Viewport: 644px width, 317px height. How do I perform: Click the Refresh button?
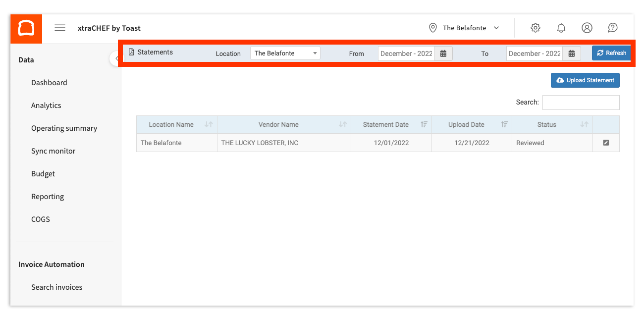click(x=611, y=53)
